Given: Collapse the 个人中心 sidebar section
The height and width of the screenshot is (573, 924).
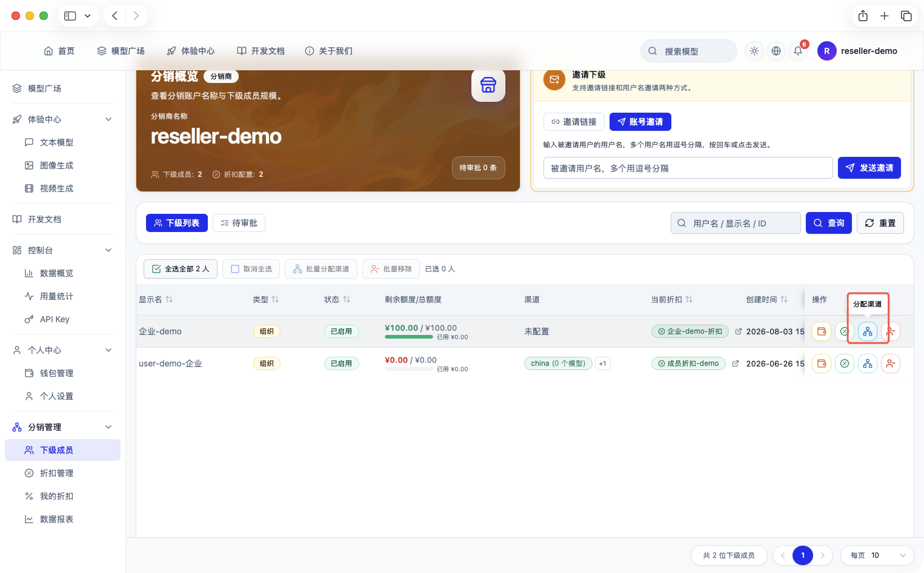Looking at the screenshot, I should point(108,350).
